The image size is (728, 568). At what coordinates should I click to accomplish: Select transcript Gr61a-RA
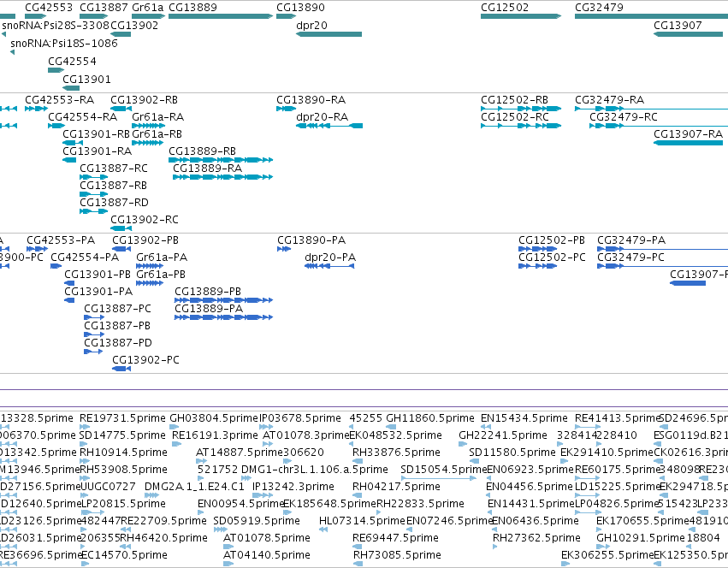pyautogui.click(x=149, y=126)
